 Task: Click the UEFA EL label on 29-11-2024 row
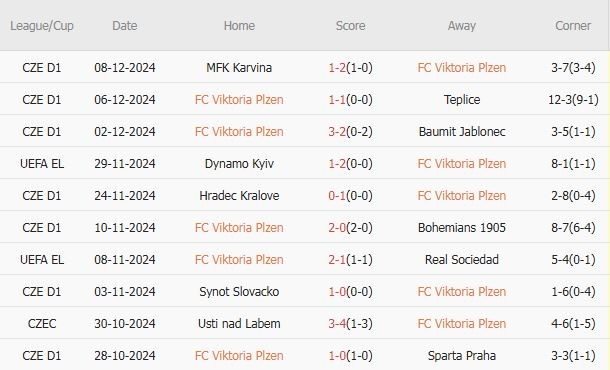pos(42,163)
